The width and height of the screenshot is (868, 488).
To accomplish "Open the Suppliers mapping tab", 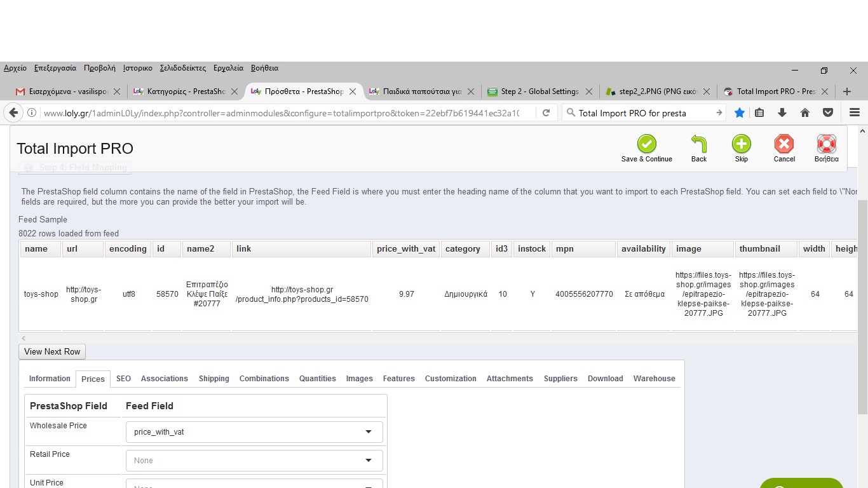I will [x=560, y=379].
